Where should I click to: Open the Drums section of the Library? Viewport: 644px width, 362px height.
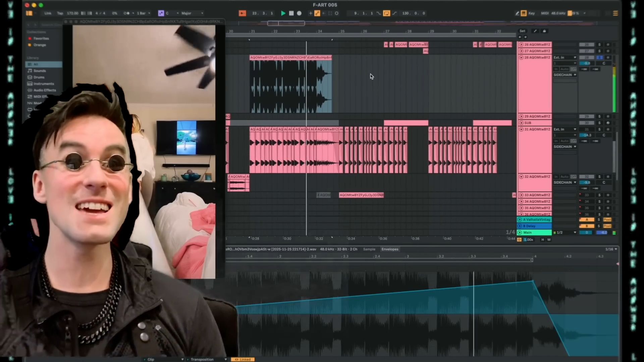(39, 77)
